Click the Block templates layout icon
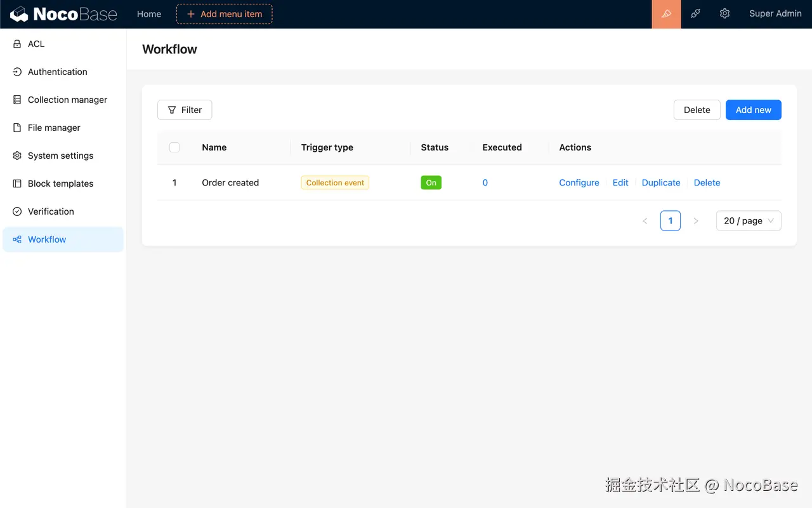 pyautogui.click(x=17, y=184)
